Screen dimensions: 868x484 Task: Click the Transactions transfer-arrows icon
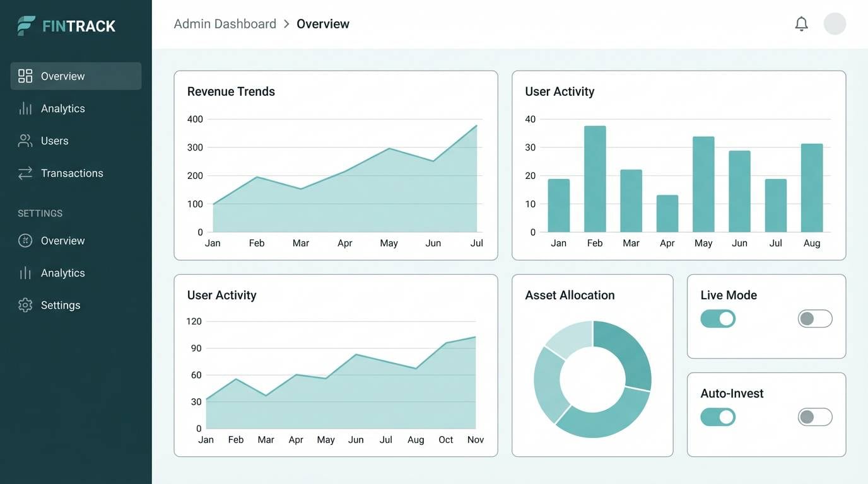tap(25, 173)
